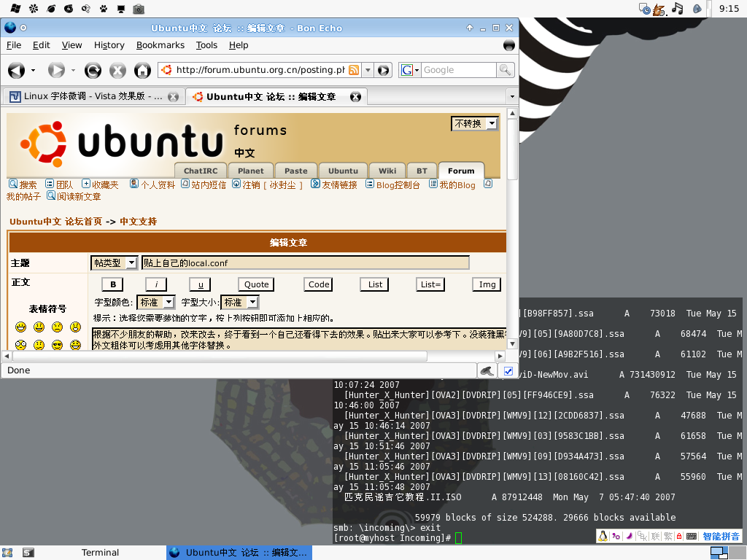Click the status bar bird icon
Image resolution: width=747 pixels, height=560 pixels.
pos(487,370)
